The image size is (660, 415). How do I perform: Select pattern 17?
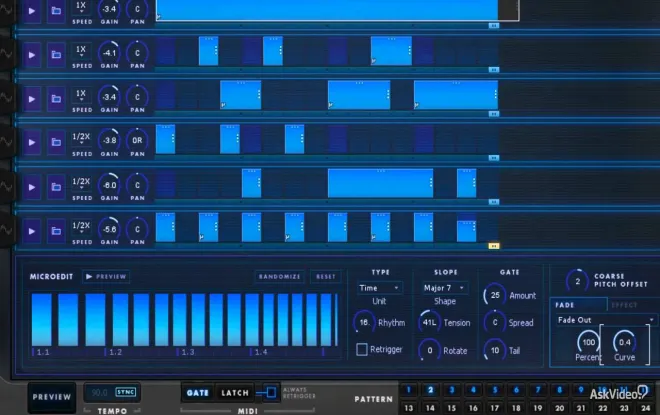(495, 408)
